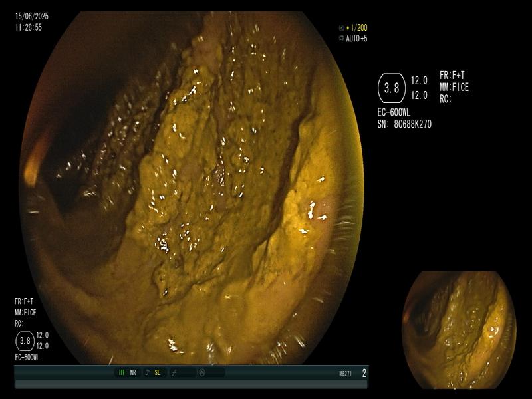The width and height of the screenshot is (532, 399).
Task: Click the 3.8 badge above the serial number
Action: click(392, 88)
